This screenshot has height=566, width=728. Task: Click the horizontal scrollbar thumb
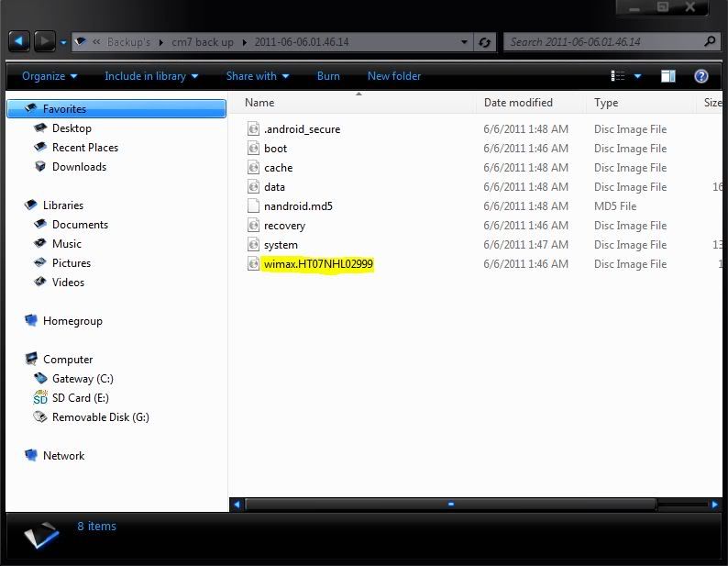point(450,505)
